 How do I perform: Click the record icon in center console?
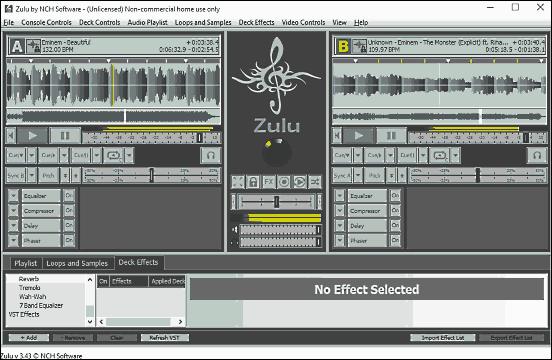[x=284, y=182]
